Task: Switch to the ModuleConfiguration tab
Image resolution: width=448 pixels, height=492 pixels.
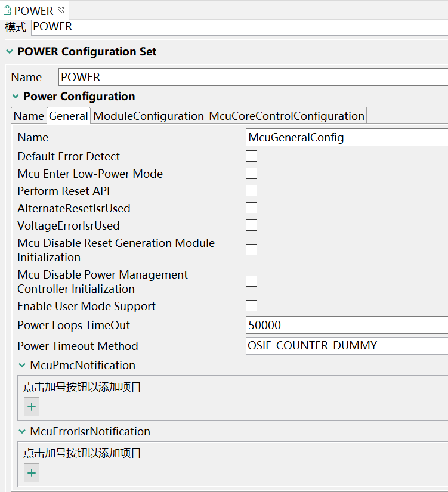Action: [x=149, y=116]
